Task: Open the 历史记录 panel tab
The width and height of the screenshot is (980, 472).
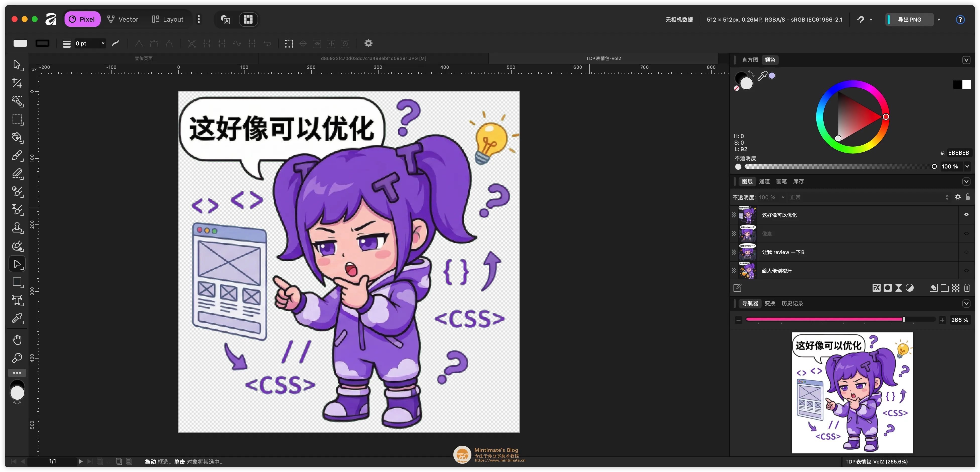Action: tap(792, 303)
